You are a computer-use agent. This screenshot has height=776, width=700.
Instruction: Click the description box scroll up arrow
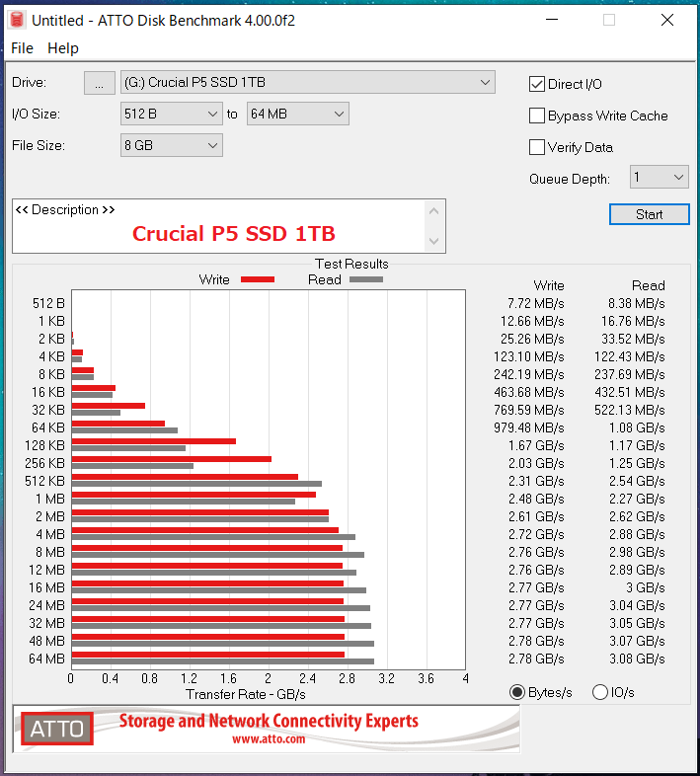[x=434, y=211]
